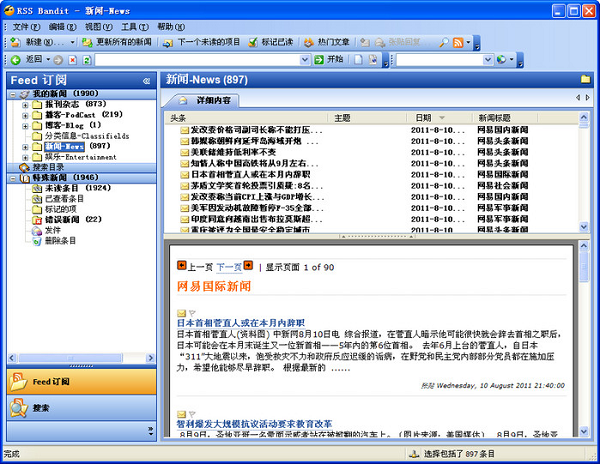Open 热门文章 (top stories)

tap(326, 42)
